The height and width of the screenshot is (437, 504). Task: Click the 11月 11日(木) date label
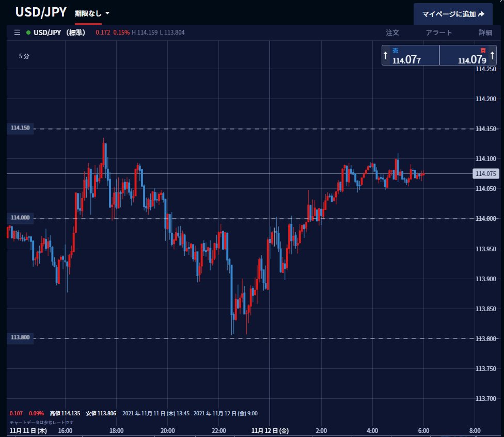pos(28,431)
